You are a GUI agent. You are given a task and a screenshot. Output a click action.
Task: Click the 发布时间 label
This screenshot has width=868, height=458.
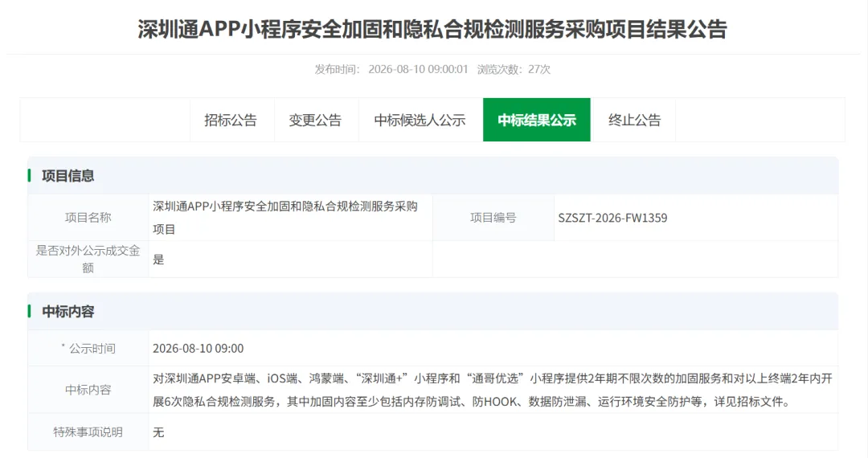(337, 69)
